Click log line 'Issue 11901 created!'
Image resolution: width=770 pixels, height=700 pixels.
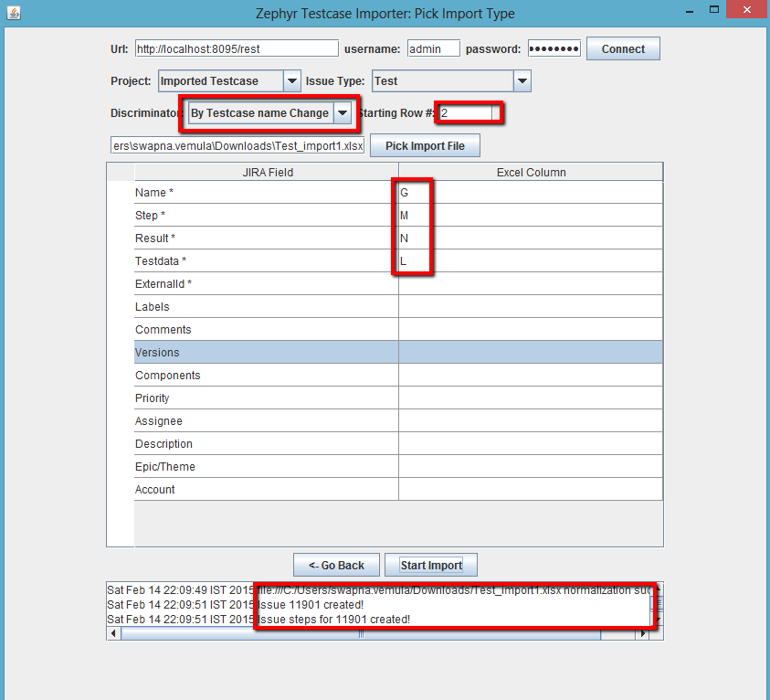coord(236,605)
